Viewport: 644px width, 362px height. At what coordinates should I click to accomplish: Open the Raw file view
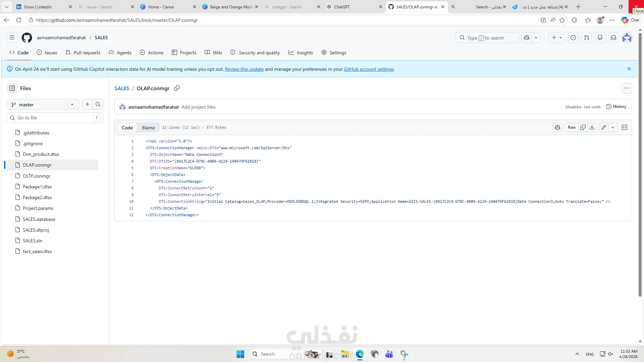572,127
